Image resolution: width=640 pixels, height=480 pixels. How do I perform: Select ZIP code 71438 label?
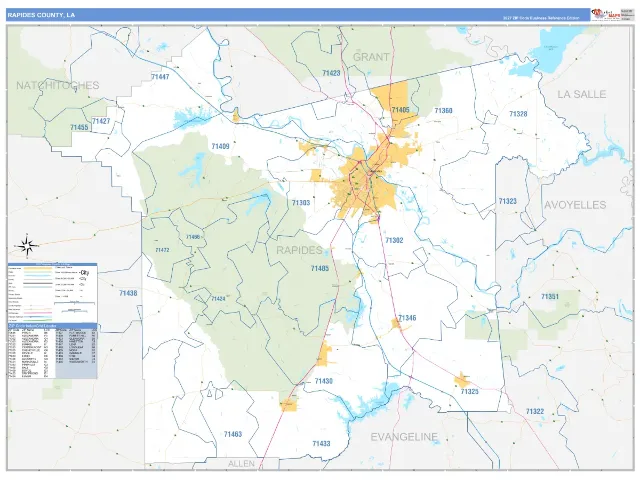point(128,293)
